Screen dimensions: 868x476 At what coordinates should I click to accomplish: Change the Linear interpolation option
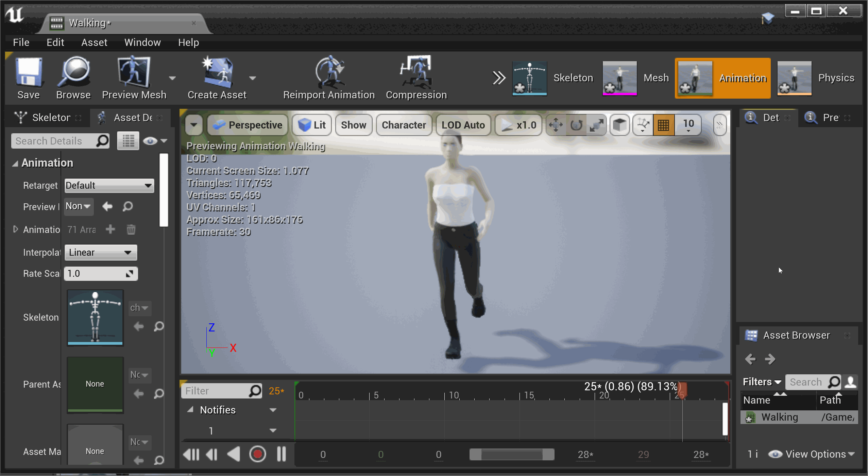[101, 252]
